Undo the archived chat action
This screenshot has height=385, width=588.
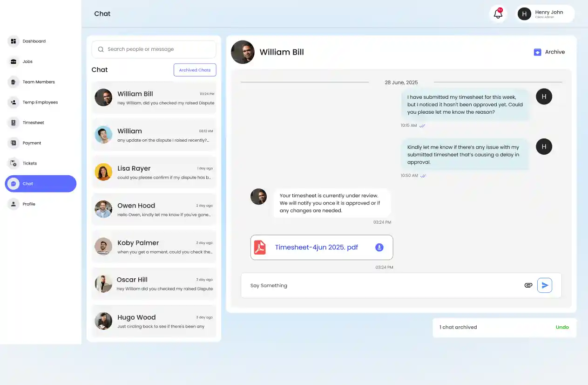(562, 327)
